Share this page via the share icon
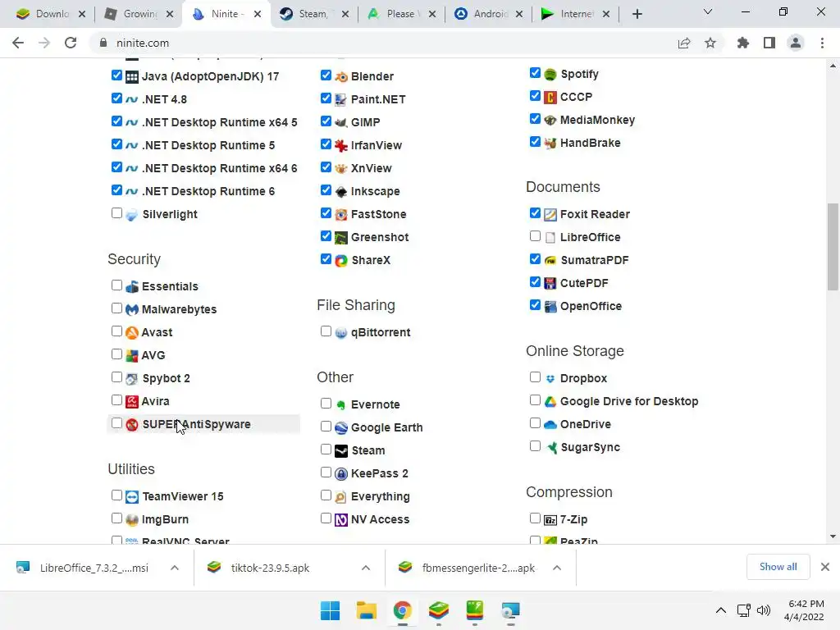 684,43
